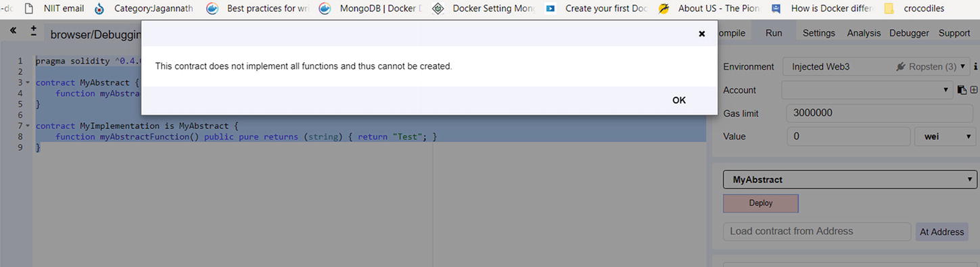The image size is (980, 267).
Task: Open the Environment dropdown showing Injected Web3
Action: (877, 67)
